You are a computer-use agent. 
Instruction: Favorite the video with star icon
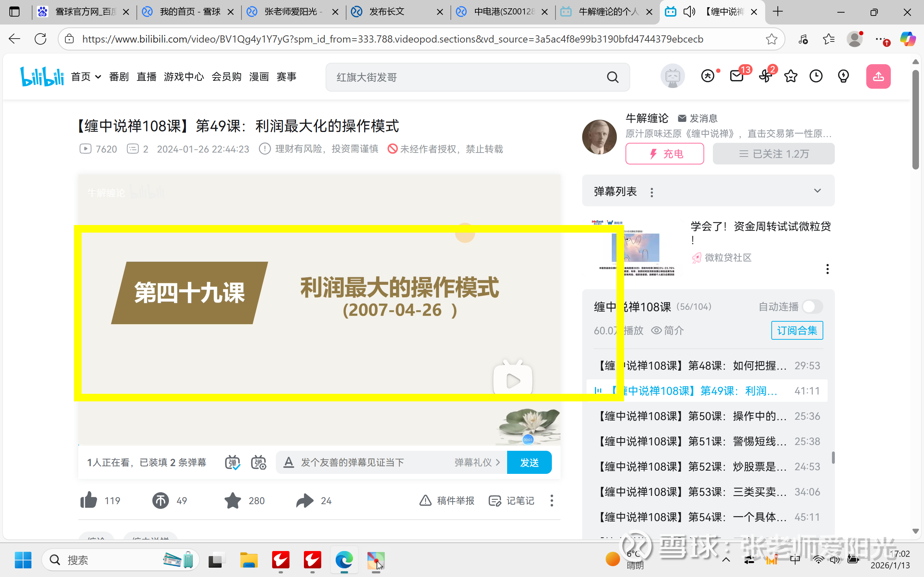232,500
